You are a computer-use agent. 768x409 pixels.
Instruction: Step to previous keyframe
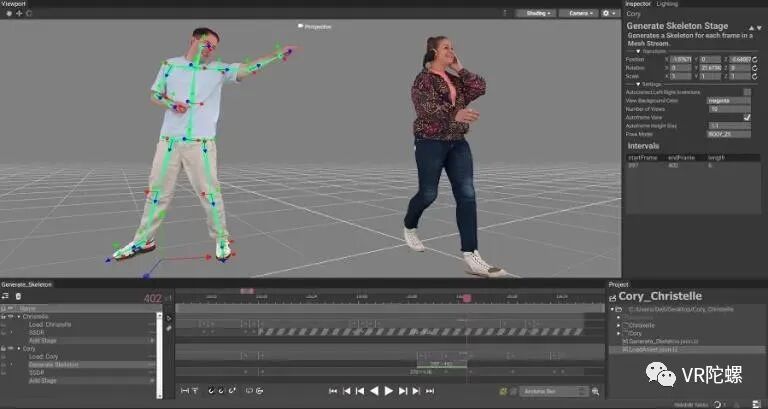click(x=347, y=391)
